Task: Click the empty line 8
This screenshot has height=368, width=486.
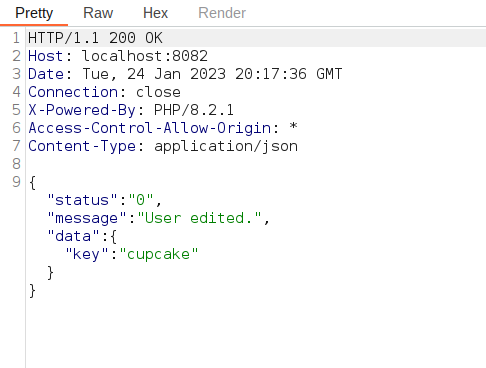Action: point(255,164)
